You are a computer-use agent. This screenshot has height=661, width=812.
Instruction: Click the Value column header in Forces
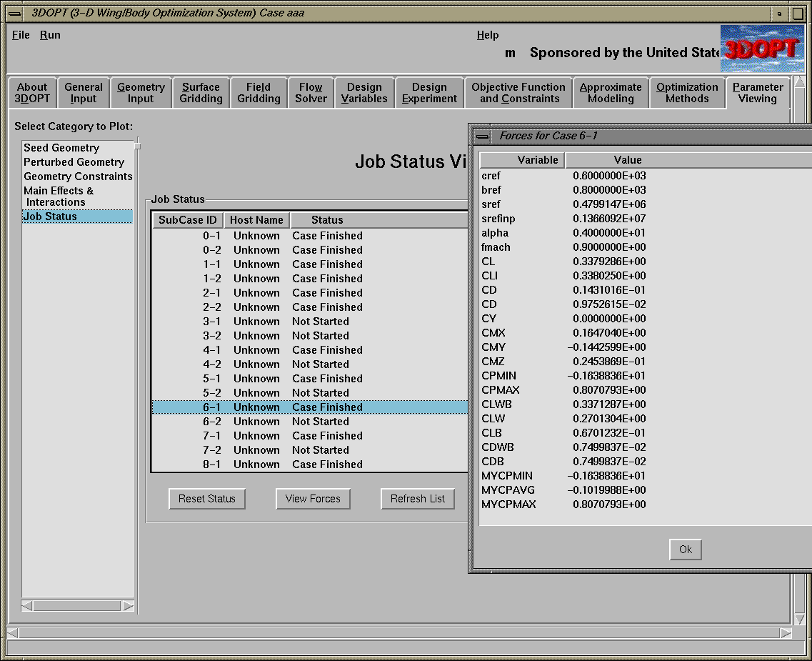688,160
